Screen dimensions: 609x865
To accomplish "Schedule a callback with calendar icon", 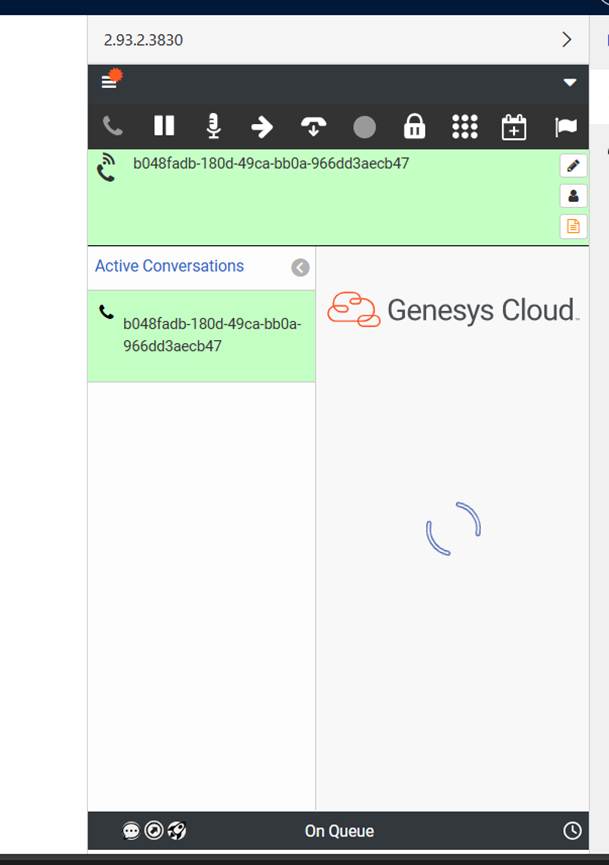I will pos(514,127).
